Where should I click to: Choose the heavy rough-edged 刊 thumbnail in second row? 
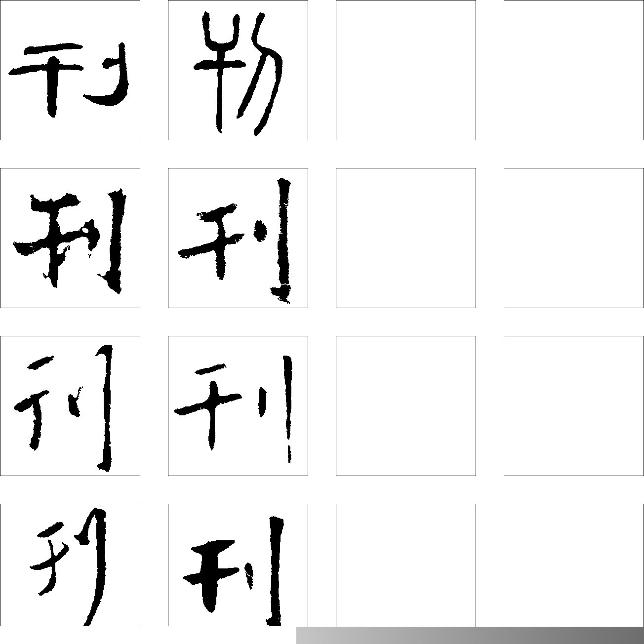[x=70, y=238]
